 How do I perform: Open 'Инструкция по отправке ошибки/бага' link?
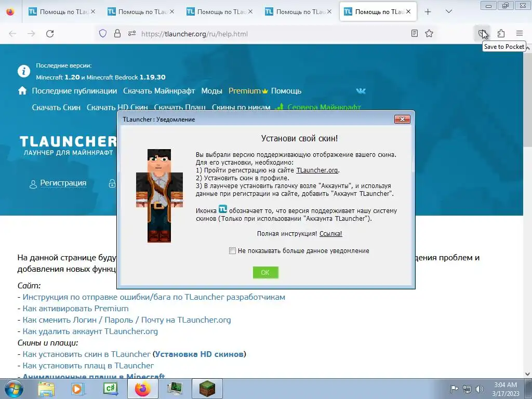[154, 297]
